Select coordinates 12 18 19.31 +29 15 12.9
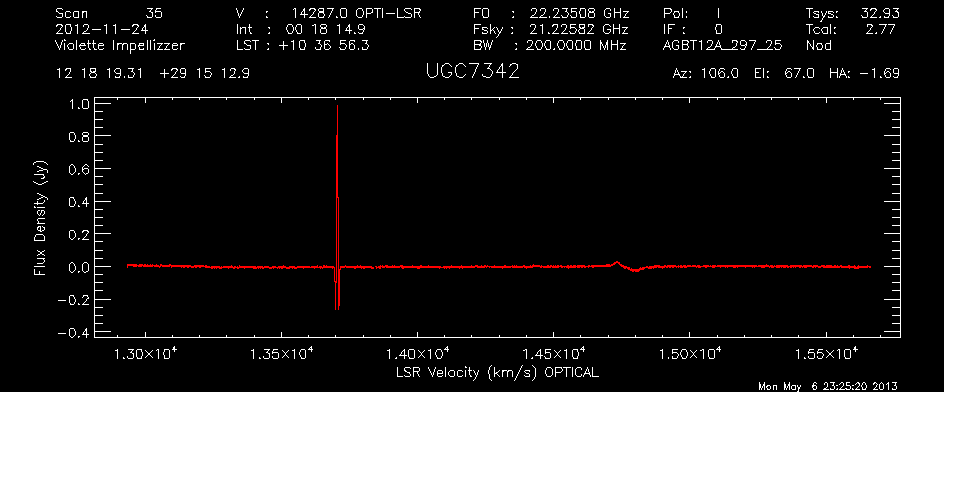962x490 pixels. (x=153, y=74)
